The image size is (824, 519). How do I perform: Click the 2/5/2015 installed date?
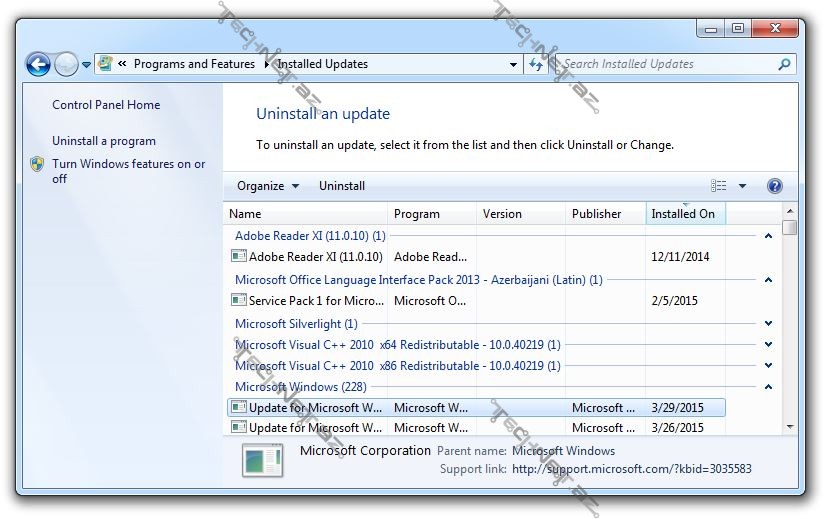(674, 301)
